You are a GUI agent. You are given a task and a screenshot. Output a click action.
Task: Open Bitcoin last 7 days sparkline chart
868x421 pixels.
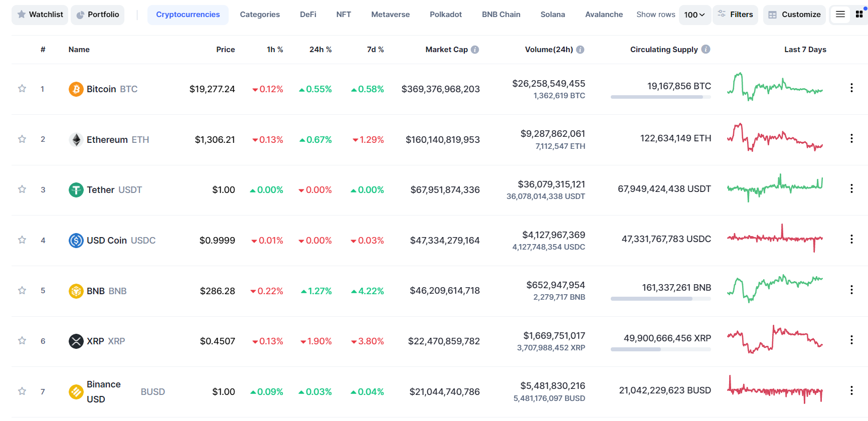pyautogui.click(x=775, y=87)
